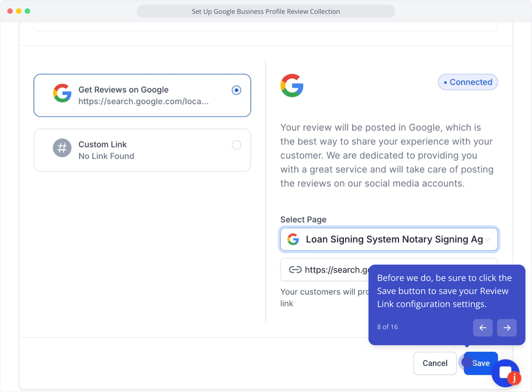Open the Loan Signing System page selector

pos(389,239)
